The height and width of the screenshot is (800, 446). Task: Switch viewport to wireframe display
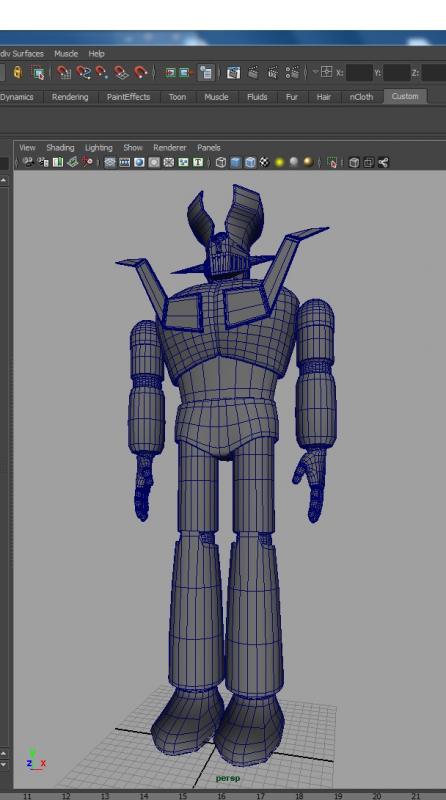pos(220,162)
